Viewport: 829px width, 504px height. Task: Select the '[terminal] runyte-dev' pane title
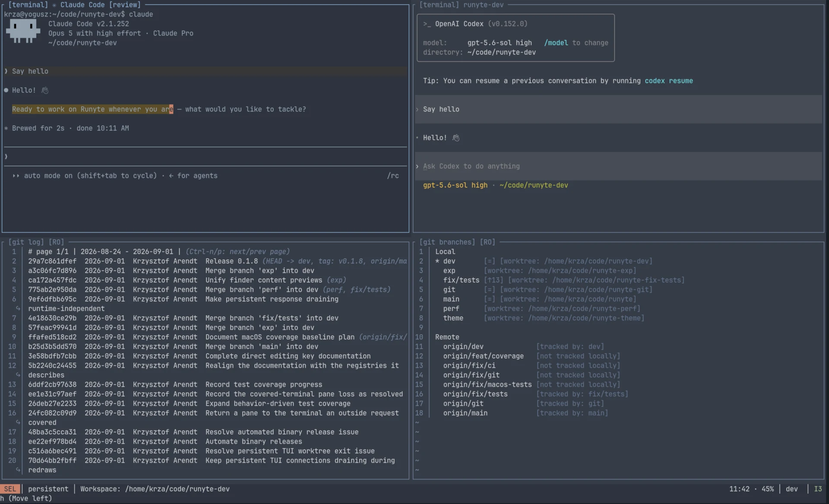click(461, 5)
